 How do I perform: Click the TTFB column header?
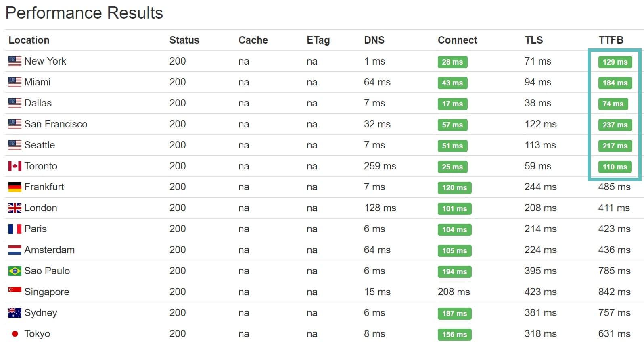click(611, 40)
